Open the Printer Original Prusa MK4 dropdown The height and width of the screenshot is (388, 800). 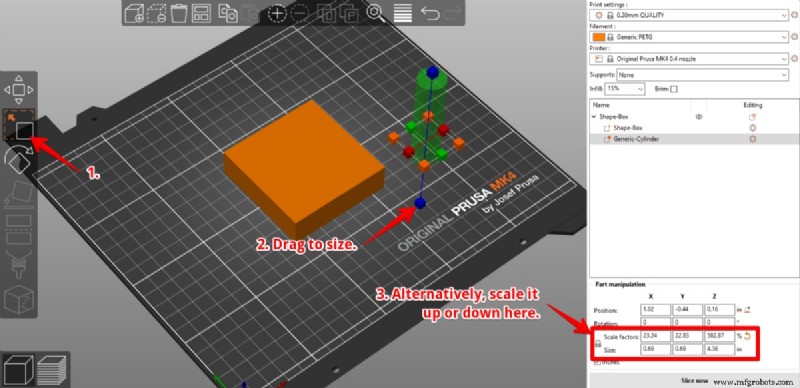coord(689,59)
